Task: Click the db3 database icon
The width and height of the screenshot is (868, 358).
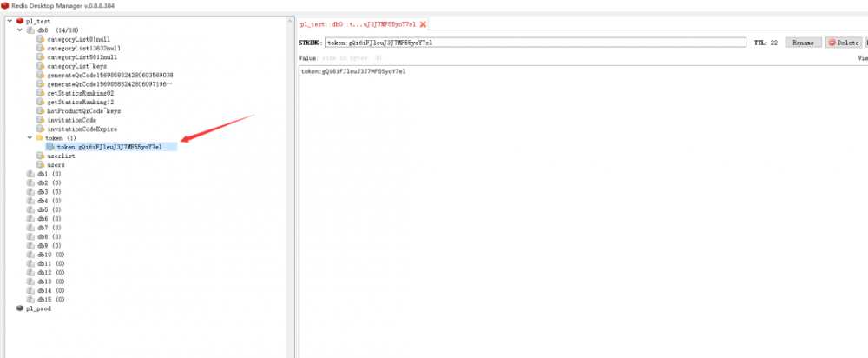Action: pos(30,192)
